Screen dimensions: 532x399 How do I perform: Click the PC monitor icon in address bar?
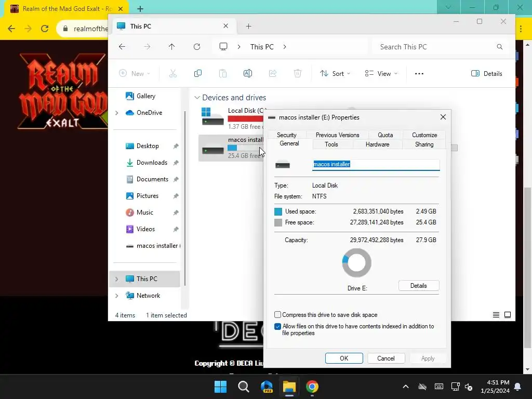223,47
